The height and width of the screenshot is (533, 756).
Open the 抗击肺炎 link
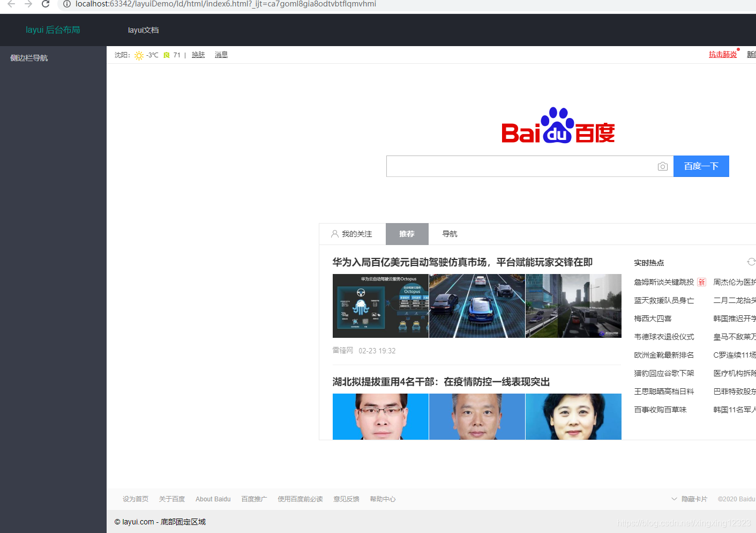pos(723,55)
